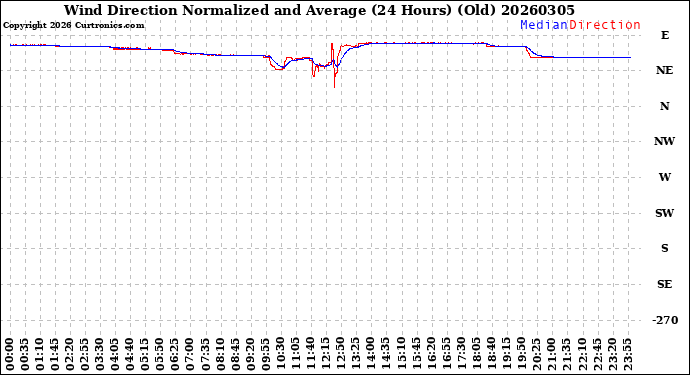The height and width of the screenshot is (375, 690).
Task: Click the '06:25' time axis label
Action: pyautogui.click(x=175, y=355)
